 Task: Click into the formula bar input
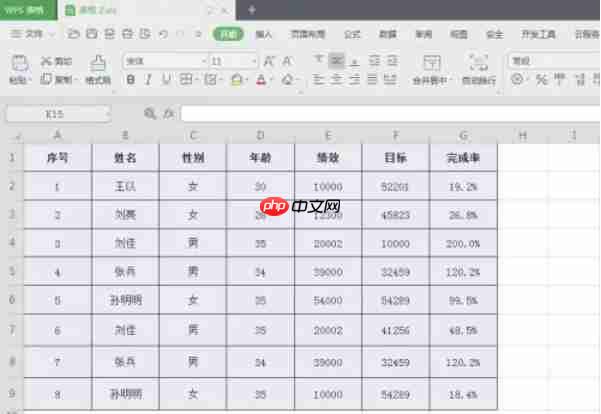[x=391, y=114]
